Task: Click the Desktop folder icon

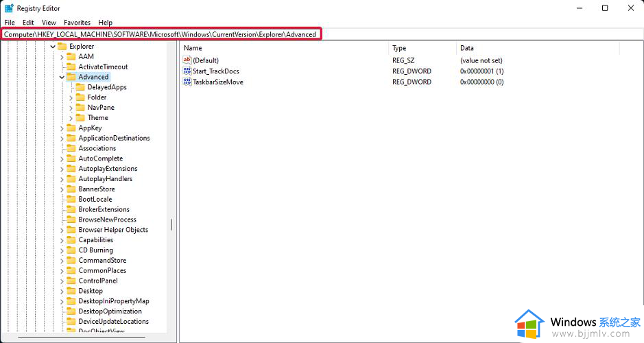Action: [x=71, y=291]
